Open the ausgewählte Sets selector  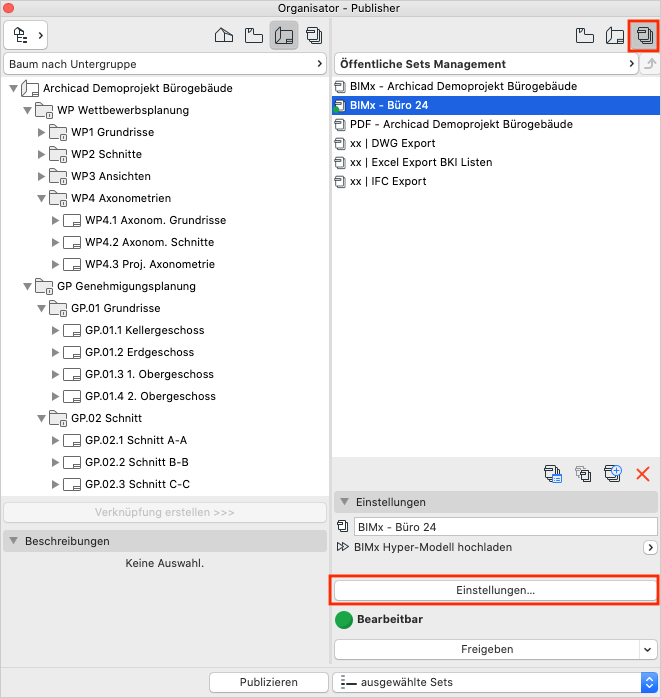[x=495, y=682]
